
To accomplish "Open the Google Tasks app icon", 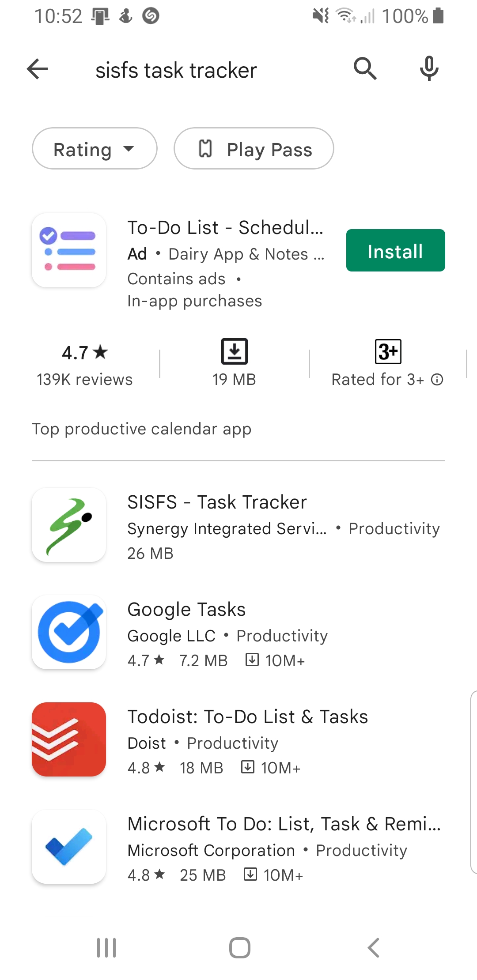I will pyautogui.click(x=69, y=632).
